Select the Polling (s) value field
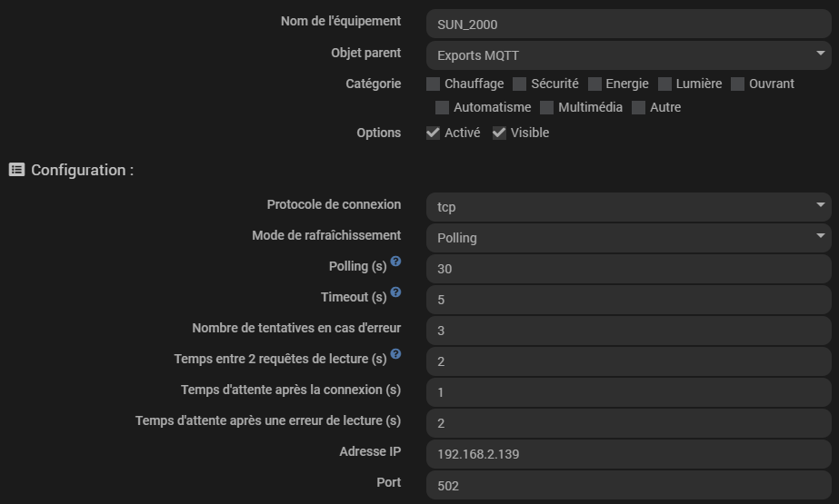This screenshot has width=839, height=504. click(629, 269)
